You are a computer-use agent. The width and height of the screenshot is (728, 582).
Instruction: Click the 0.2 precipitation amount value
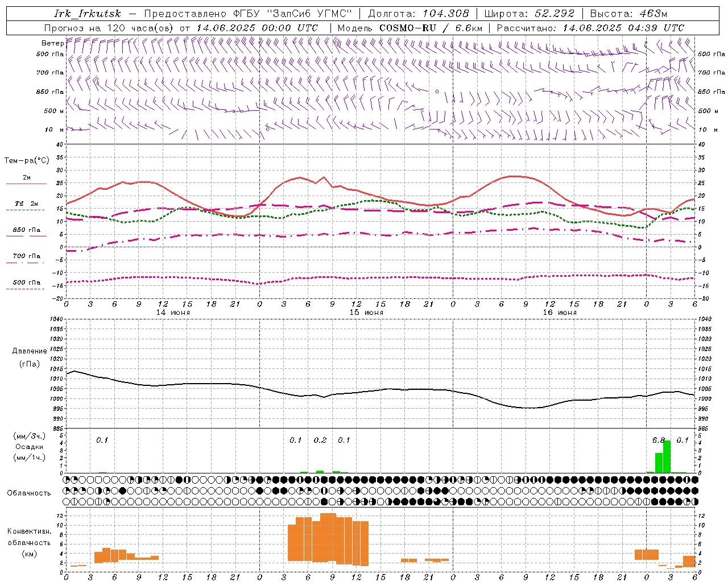pyautogui.click(x=320, y=440)
